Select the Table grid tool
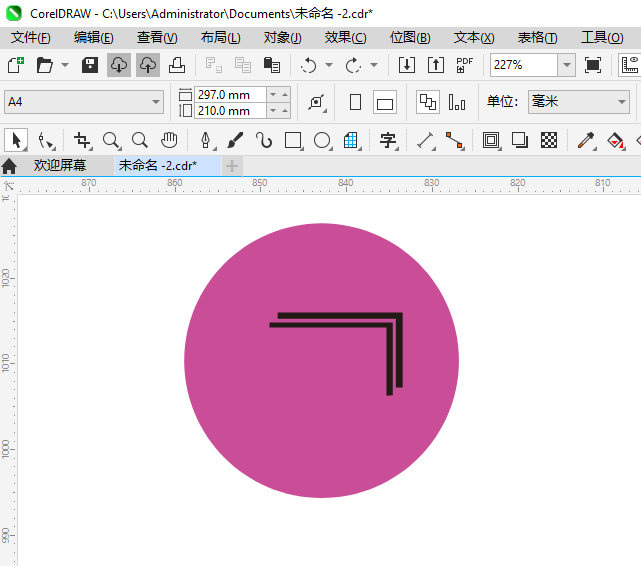Screen dimensions: 641x566 click(x=351, y=141)
